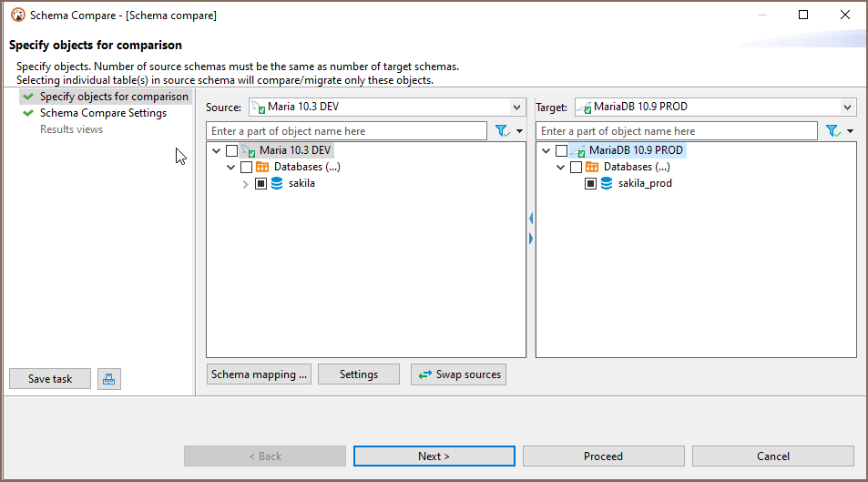Open the Target connection dropdown
Screen dimensions: 868x482
click(x=848, y=108)
